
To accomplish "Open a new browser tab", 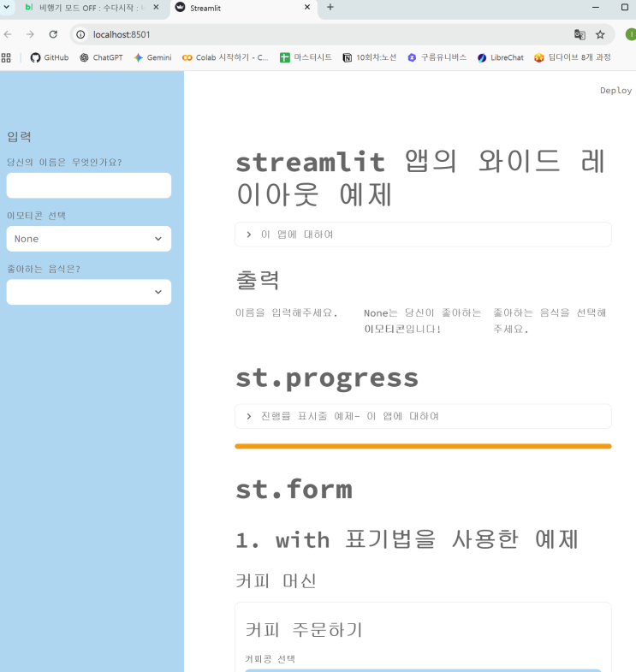I will pyautogui.click(x=330, y=8).
